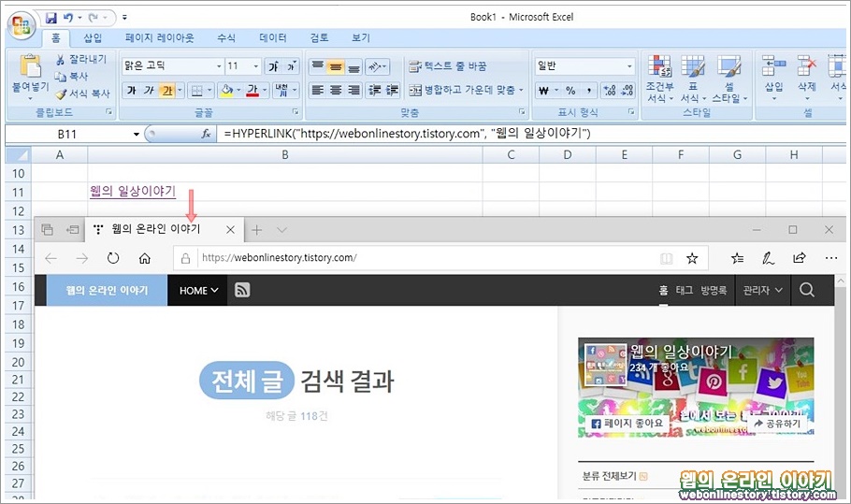Image resolution: width=851 pixels, height=504 pixels.
Task: Apply percent style
Action: (570, 91)
